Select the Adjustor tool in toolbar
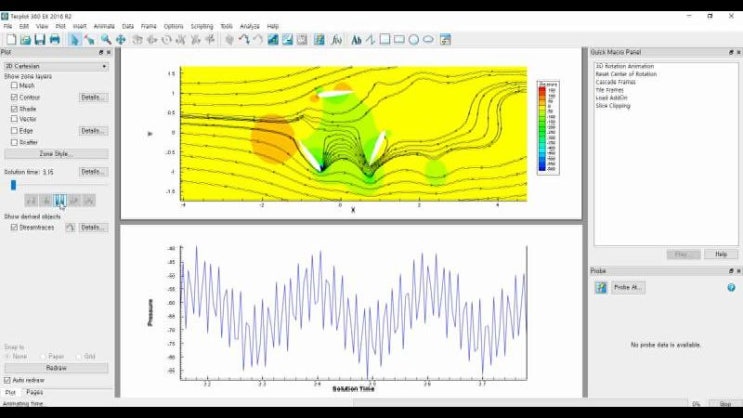 (89, 40)
